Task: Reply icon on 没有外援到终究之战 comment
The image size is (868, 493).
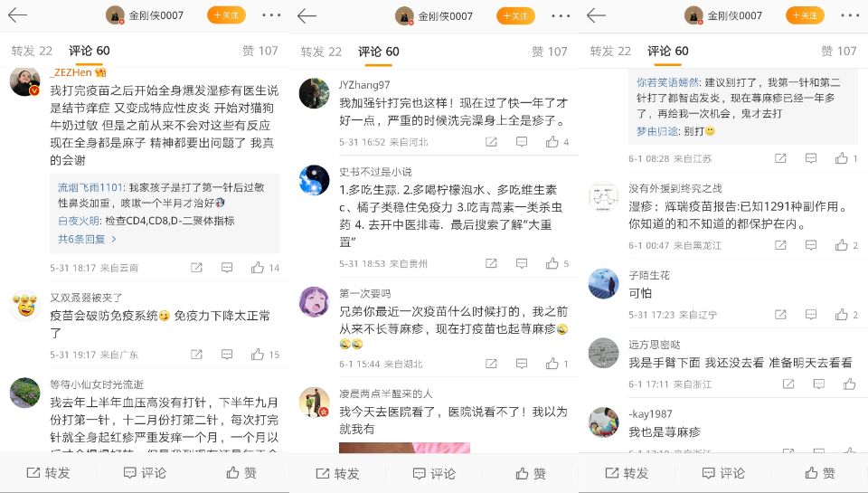Action: pos(811,245)
